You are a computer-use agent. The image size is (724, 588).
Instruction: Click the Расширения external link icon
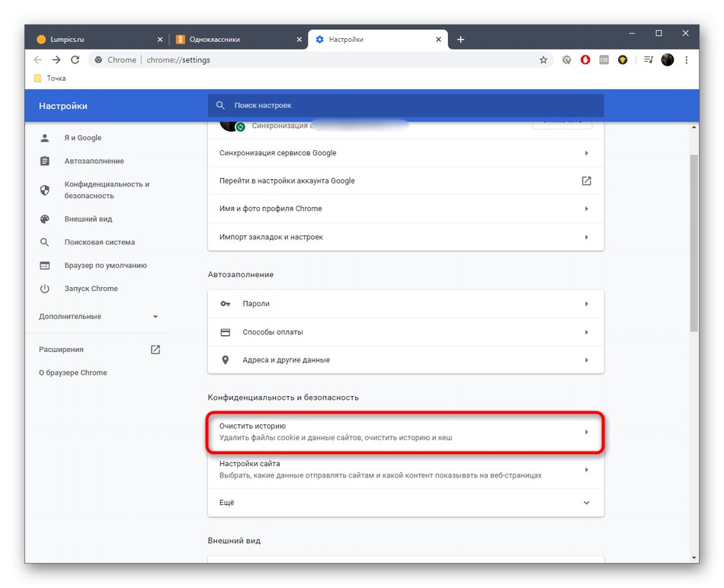(x=155, y=350)
